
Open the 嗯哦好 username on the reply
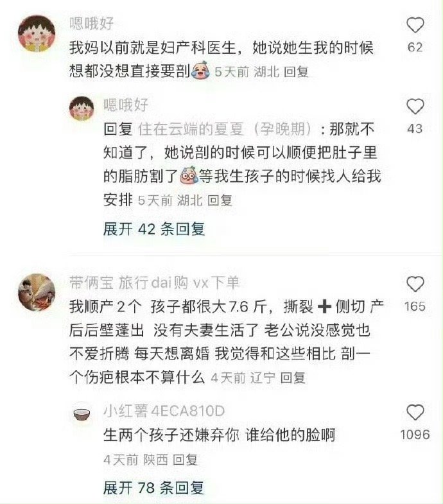tap(126, 105)
